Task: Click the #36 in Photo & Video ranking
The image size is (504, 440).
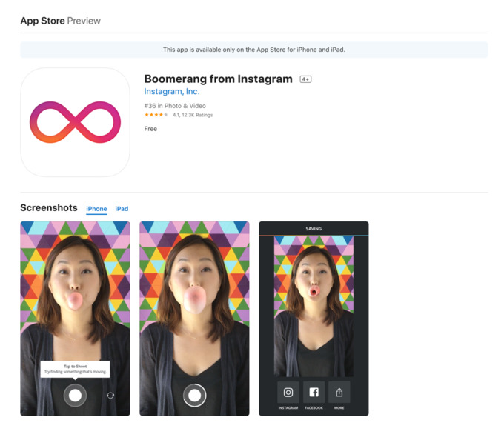Action: coord(175,106)
